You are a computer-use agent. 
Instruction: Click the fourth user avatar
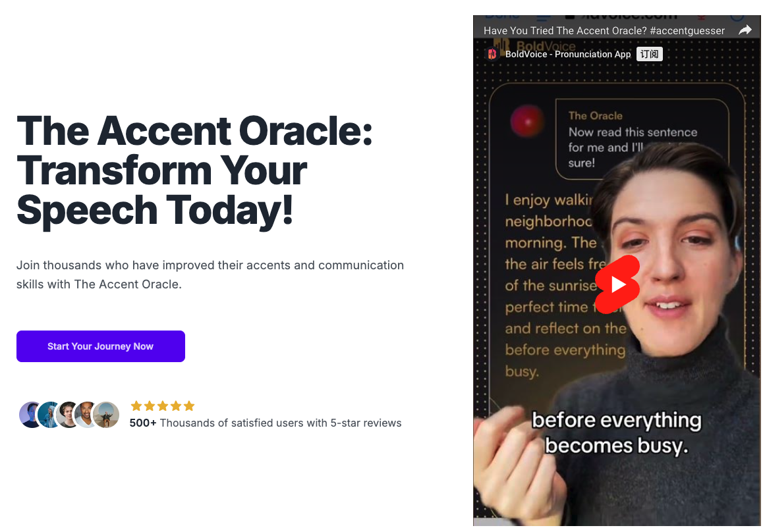[x=87, y=415]
